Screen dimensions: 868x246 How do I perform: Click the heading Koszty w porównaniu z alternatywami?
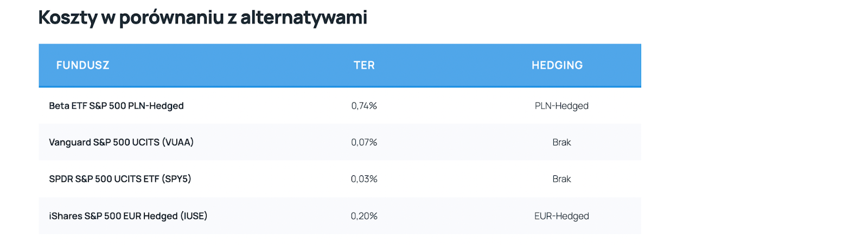(203, 17)
